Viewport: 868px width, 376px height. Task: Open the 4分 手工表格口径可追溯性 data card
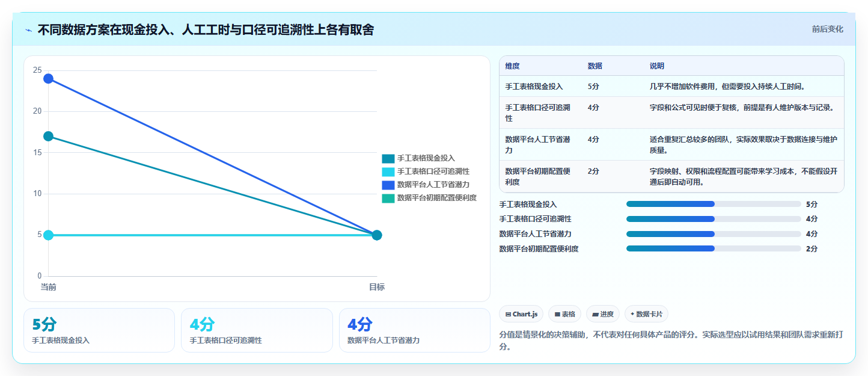(x=257, y=330)
